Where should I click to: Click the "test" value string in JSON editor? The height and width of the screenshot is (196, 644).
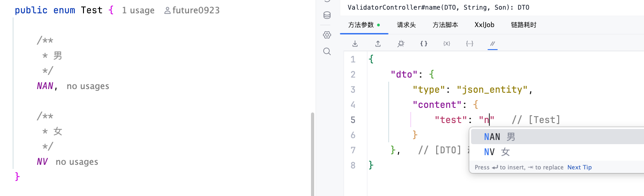click(x=486, y=120)
